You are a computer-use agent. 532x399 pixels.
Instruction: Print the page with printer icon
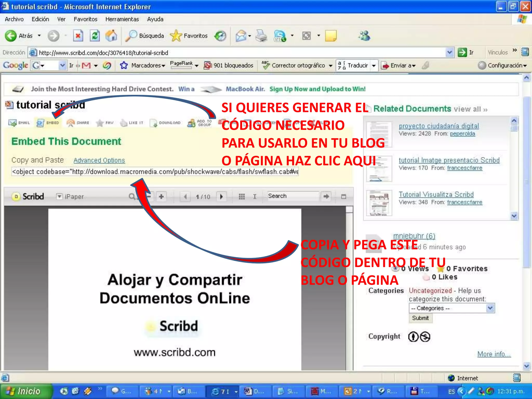coord(261,36)
